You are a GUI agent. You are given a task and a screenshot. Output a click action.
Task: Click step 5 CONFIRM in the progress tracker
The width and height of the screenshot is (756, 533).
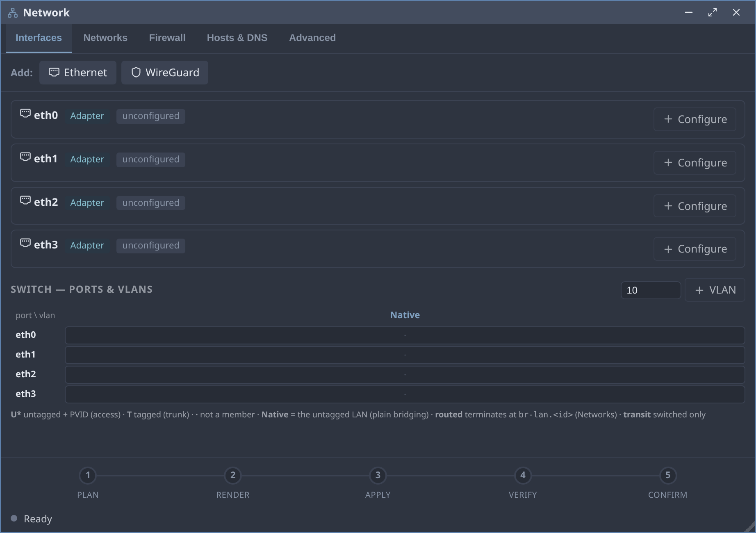(668, 476)
